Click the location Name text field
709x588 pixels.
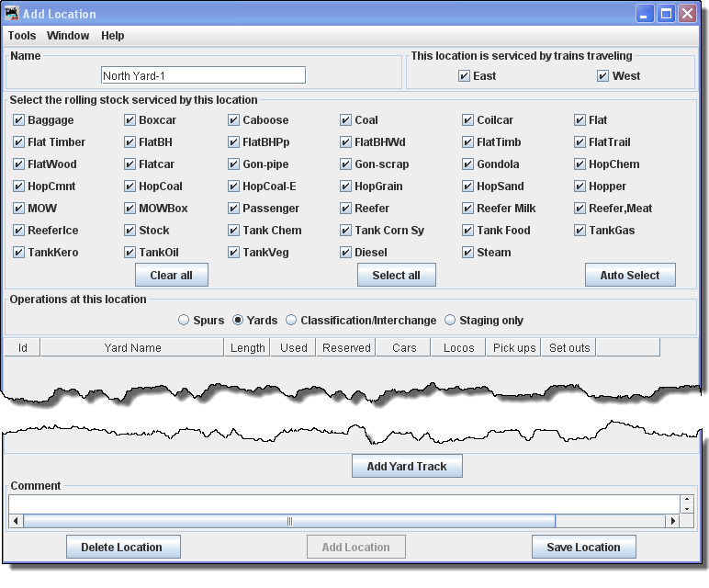point(203,75)
